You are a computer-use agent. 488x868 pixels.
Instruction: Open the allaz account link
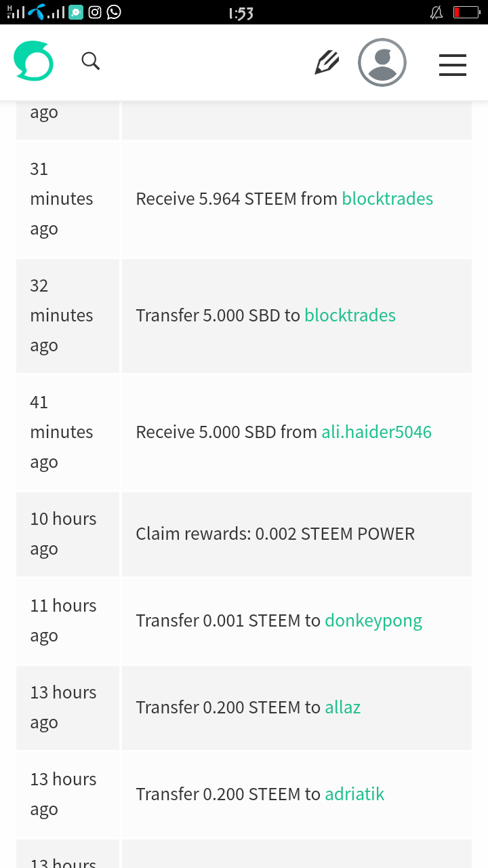click(342, 707)
